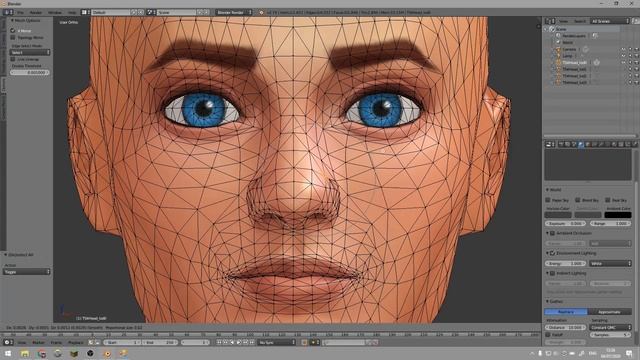Jump to the timeline start frame
This screenshot has width=640, height=360.
point(219,342)
